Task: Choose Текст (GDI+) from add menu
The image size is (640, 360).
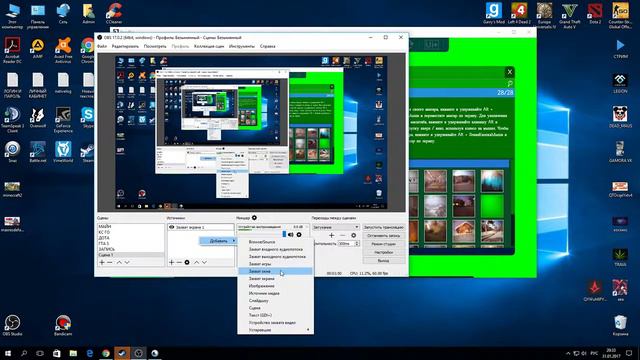Action: tap(275, 315)
